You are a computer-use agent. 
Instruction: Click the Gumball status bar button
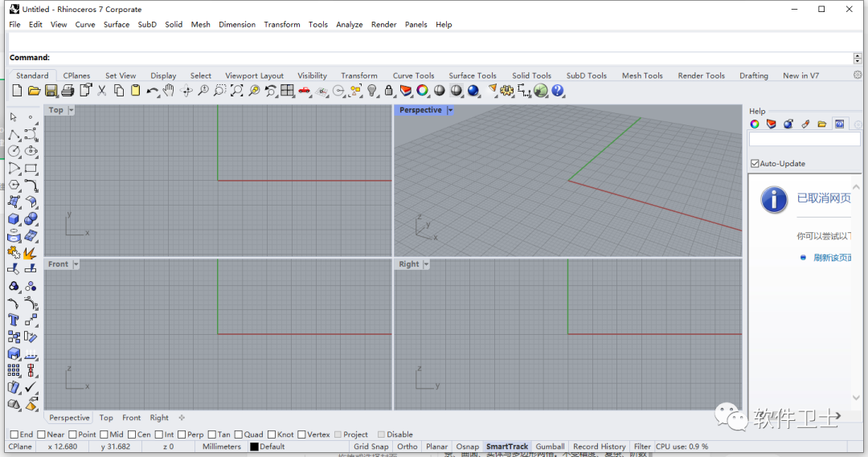coord(550,447)
